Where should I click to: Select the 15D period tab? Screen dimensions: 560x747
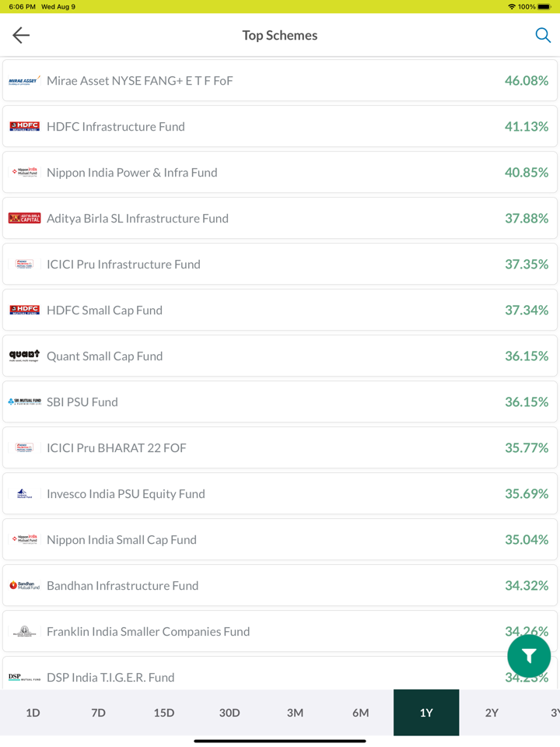(x=164, y=713)
